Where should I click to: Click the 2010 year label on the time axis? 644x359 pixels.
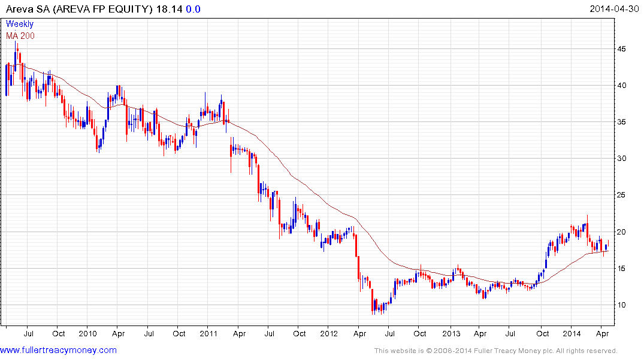click(87, 333)
